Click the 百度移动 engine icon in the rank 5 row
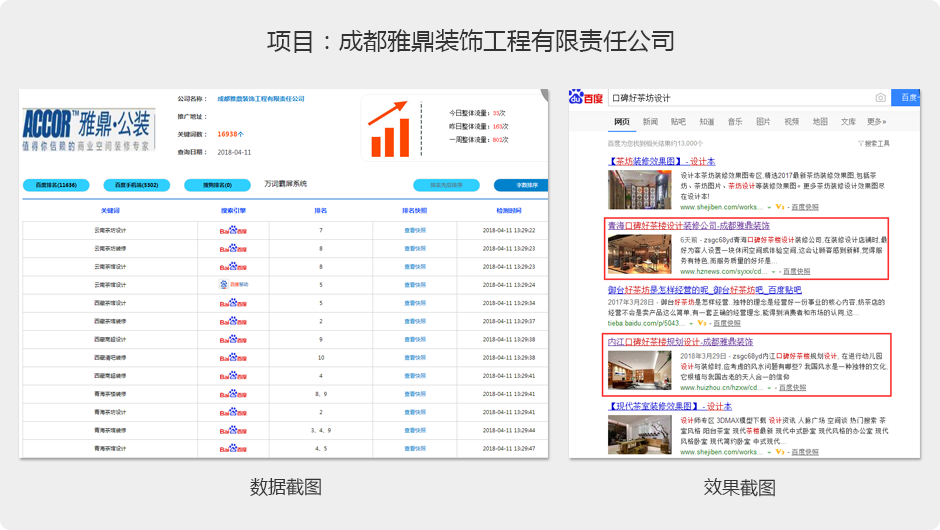The height and width of the screenshot is (530, 940). (x=233, y=285)
